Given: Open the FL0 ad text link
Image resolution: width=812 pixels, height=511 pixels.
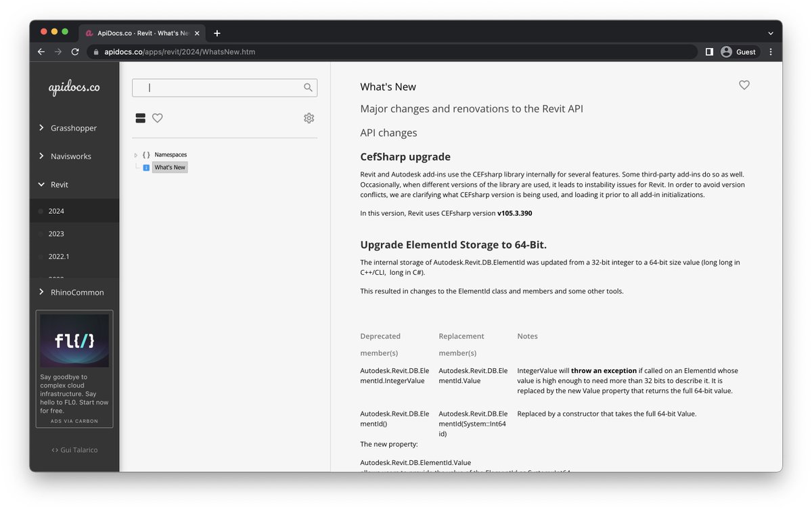Looking at the screenshot, I should click(x=74, y=393).
